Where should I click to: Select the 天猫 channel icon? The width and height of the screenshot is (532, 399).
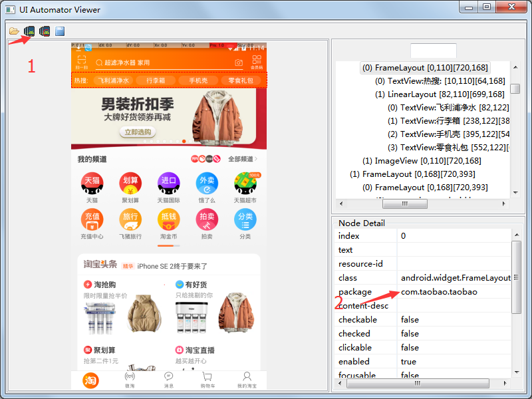(x=92, y=184)
